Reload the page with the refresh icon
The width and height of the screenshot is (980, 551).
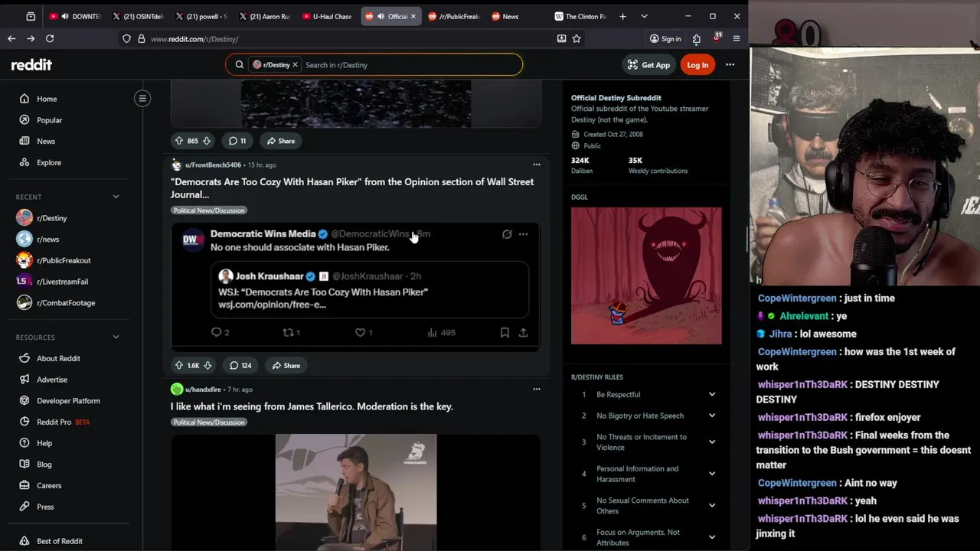(50, 38)
